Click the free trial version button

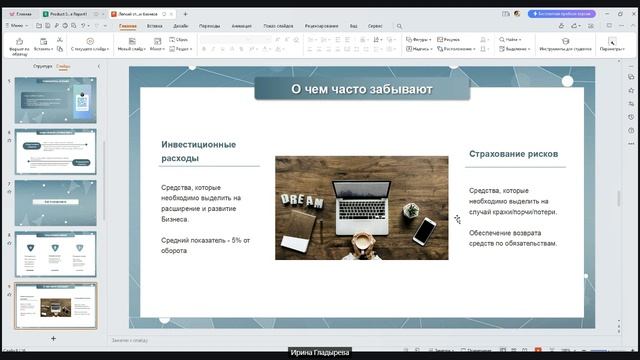(562, 14)
